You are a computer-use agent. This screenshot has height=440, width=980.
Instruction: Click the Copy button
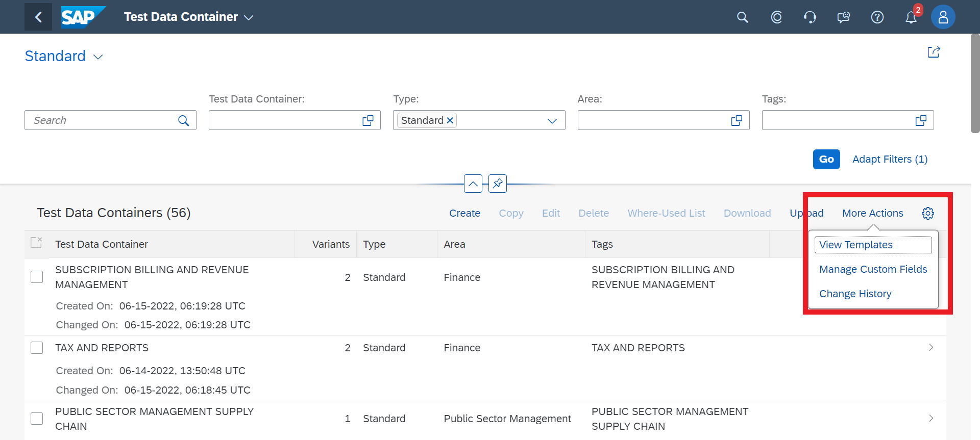coord(511,213)
